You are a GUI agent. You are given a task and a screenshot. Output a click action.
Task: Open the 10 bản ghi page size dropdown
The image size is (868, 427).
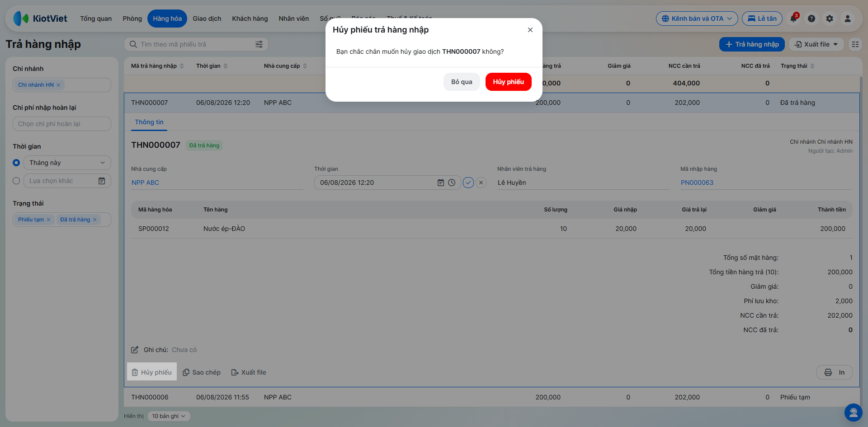(169, 416)
